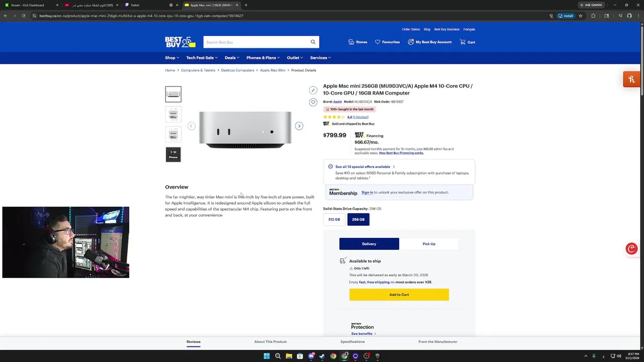The width and height of the screenshot is (644, 362).
Task: Open Ask Gemini
Action: pos(591,5)
